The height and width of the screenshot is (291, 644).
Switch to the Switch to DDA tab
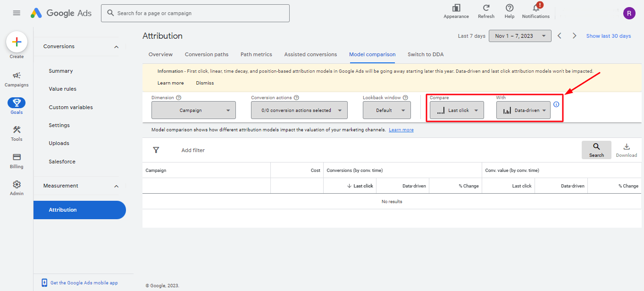(x=426, y=54)
